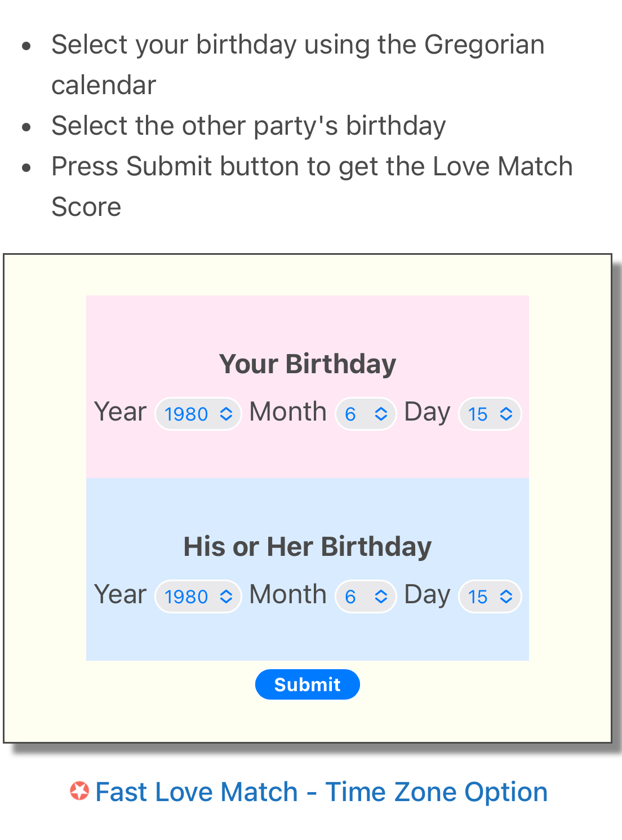Click the chevron arrows on His or Her Year selector
The width and height of the screenshot is (622, 840).
(226, 596)
